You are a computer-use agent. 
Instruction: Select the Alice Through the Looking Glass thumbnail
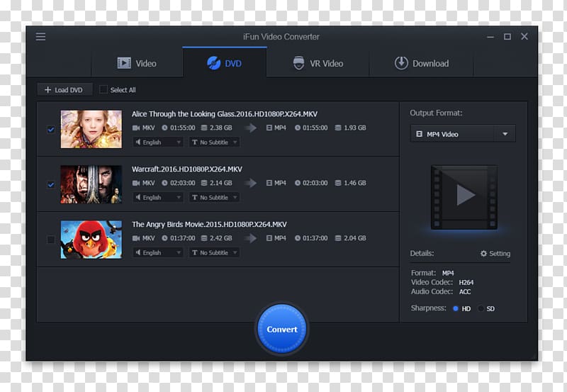(91, 129)
